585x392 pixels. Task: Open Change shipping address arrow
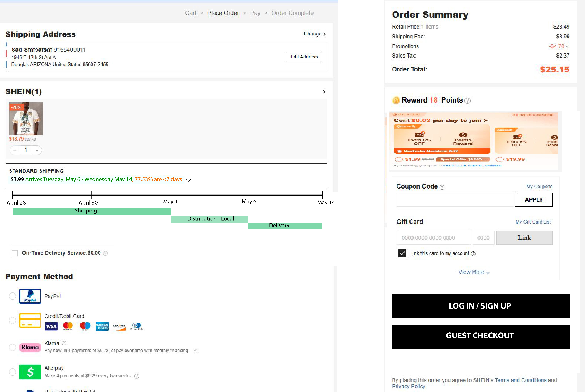pyautogui.click(x=315, y=34)
